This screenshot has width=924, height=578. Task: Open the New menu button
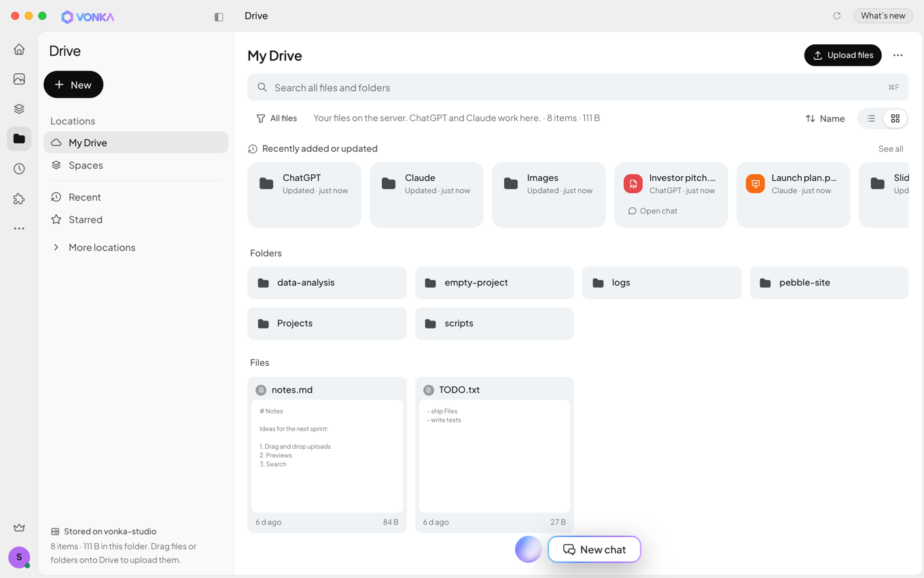point(73,84)
